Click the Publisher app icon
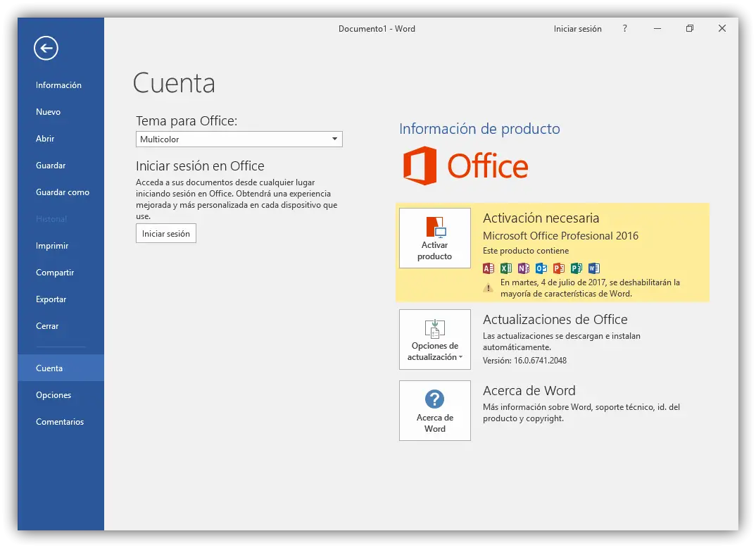The image size is (756, 548). [x=577, y=268]
